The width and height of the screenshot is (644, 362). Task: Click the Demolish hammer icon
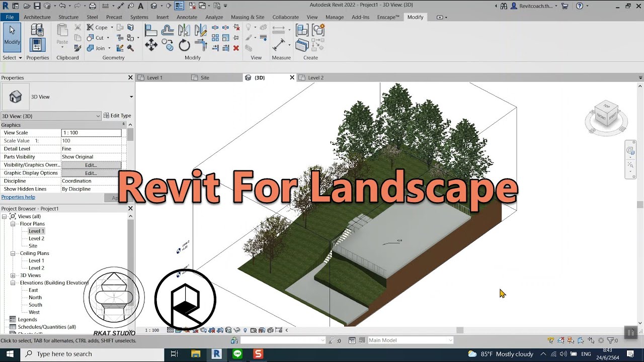coord(130,48)
